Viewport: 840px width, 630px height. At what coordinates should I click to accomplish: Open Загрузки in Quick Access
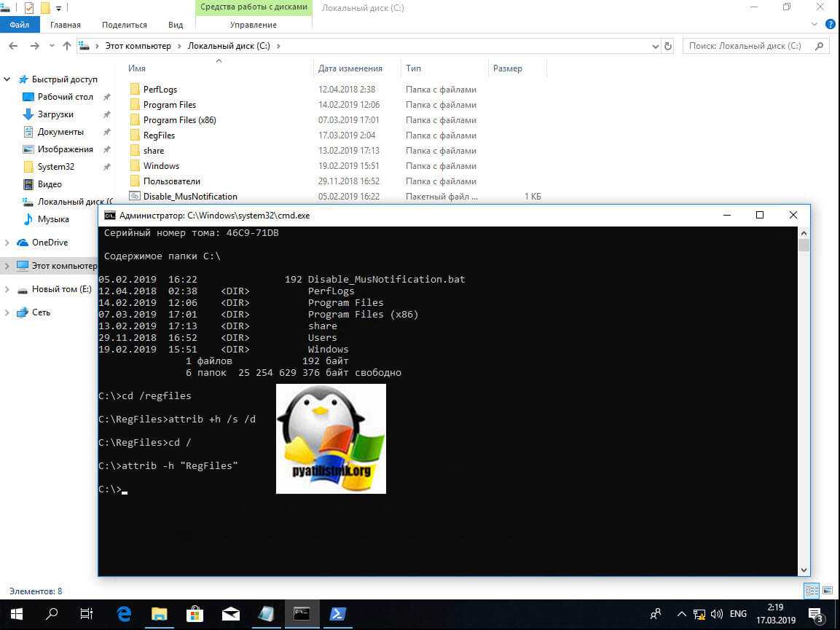pos(55,114)
